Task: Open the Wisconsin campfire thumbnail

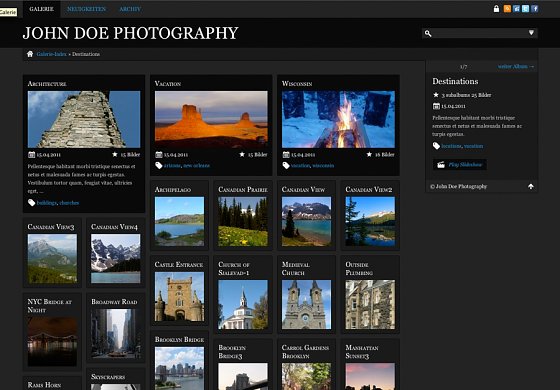Action: pos(338,119)
